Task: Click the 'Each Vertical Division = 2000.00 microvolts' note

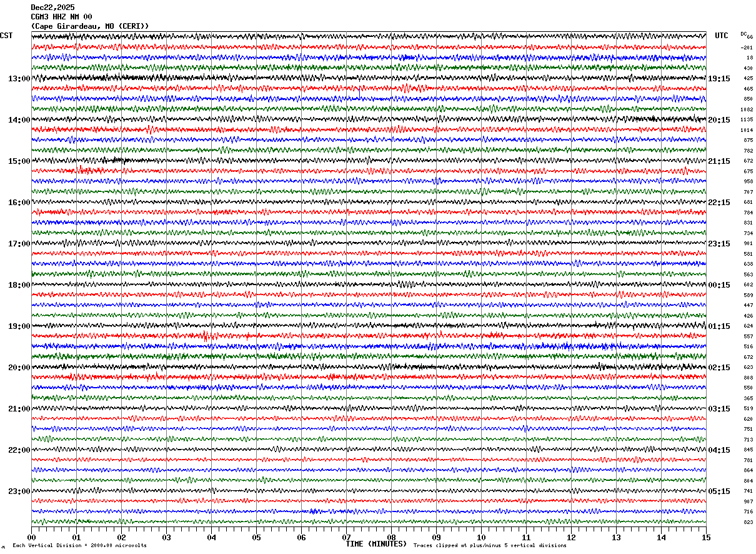Action: click(x=80, y=546)
